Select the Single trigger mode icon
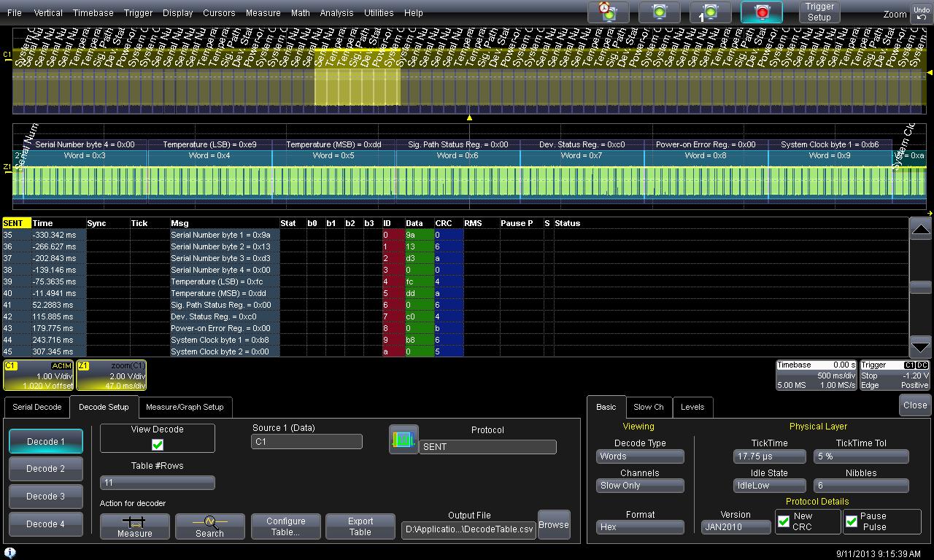Viewport: 934px width, 560px height. [x=710, y=12]
